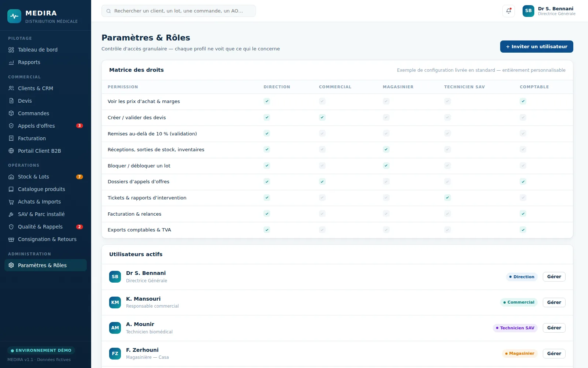This screenshot has width=588, height=368.
Task: Click Inviter un utilisateur button
Action: tap(537, 47)
